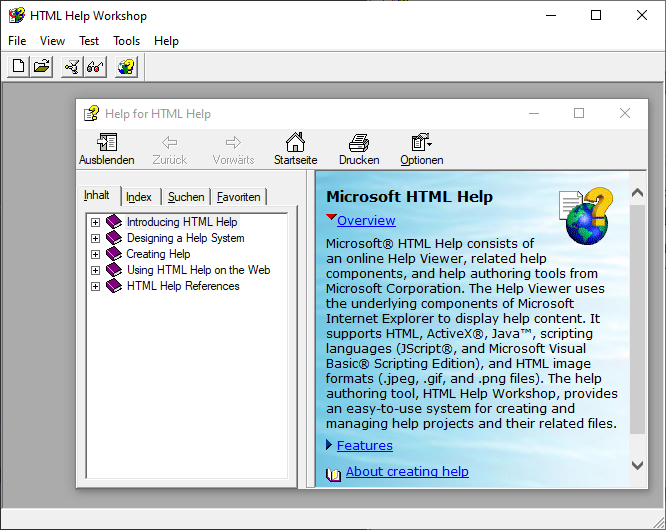Expand the Introducing HTML Help node
Viewport: 666px width, 530px height.
96,222
